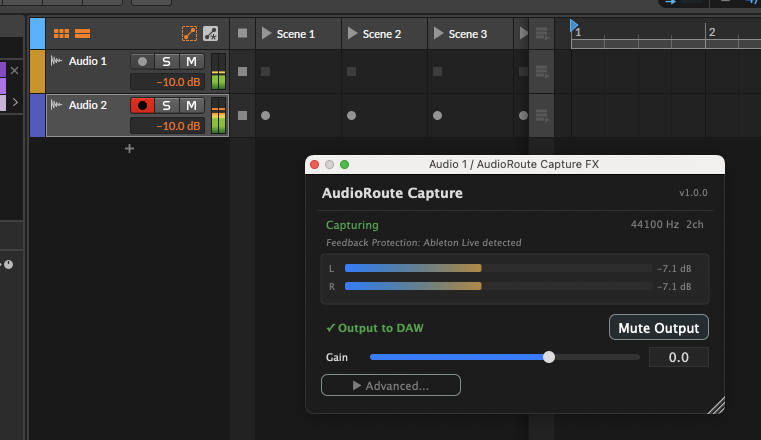Switch to clip launcher grid view icon
The height and width of the screenshot is (440, 761).
[61, 33]
